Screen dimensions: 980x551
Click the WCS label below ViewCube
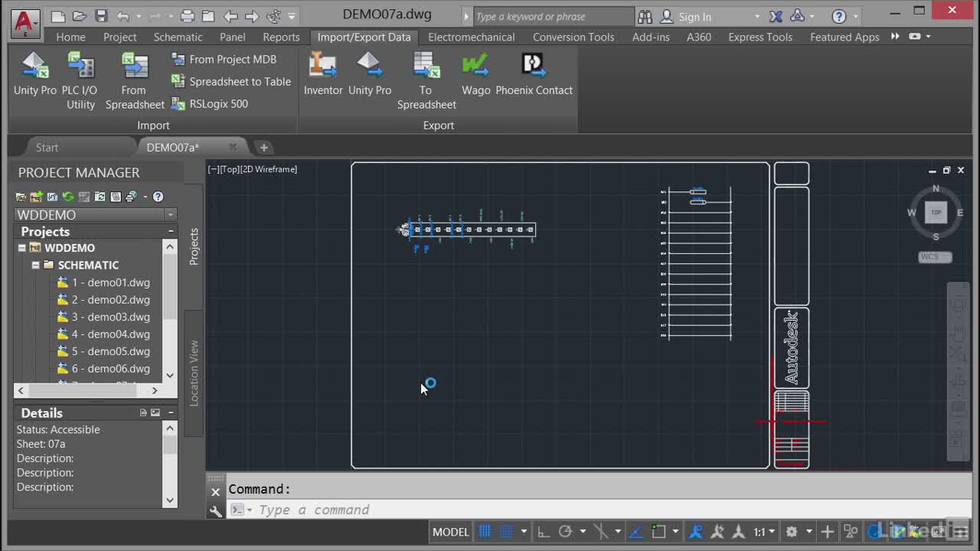(x=934, y=257)
